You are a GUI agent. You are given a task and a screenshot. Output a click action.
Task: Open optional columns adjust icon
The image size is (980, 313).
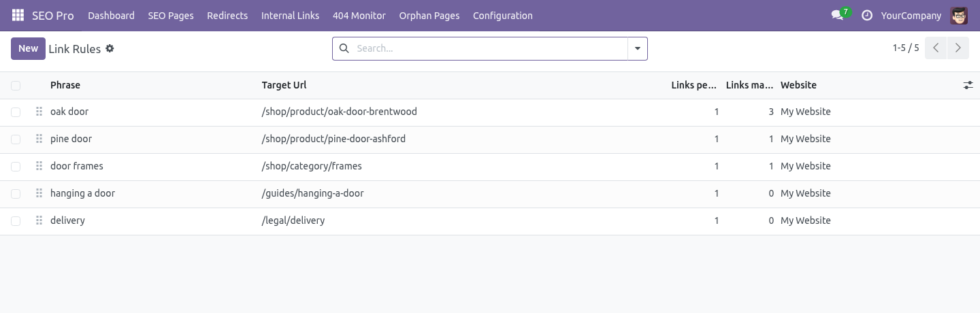click(968, 85)
